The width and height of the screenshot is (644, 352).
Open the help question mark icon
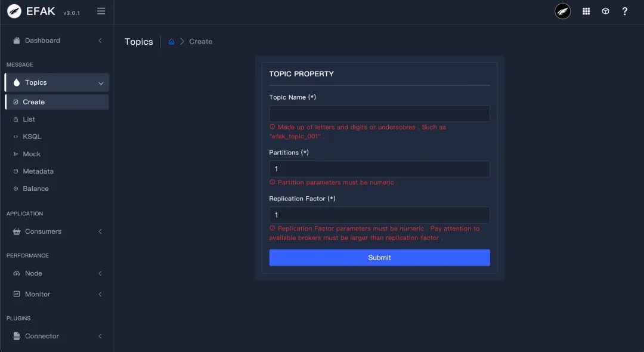point(624,11)
